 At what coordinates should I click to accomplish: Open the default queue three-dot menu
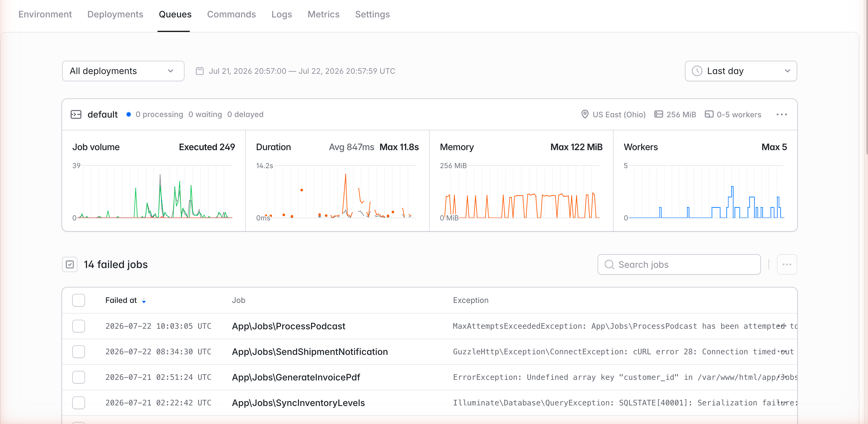point(781,114)
